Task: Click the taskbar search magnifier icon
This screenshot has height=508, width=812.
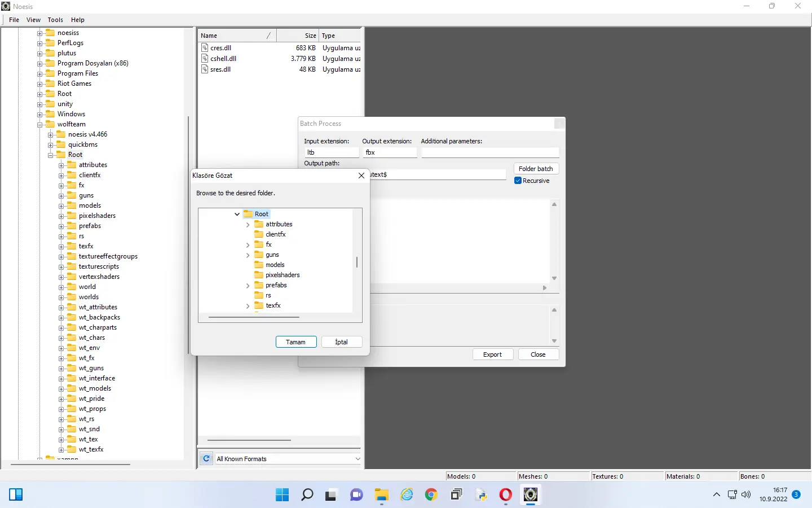Action: coord(307,495)
